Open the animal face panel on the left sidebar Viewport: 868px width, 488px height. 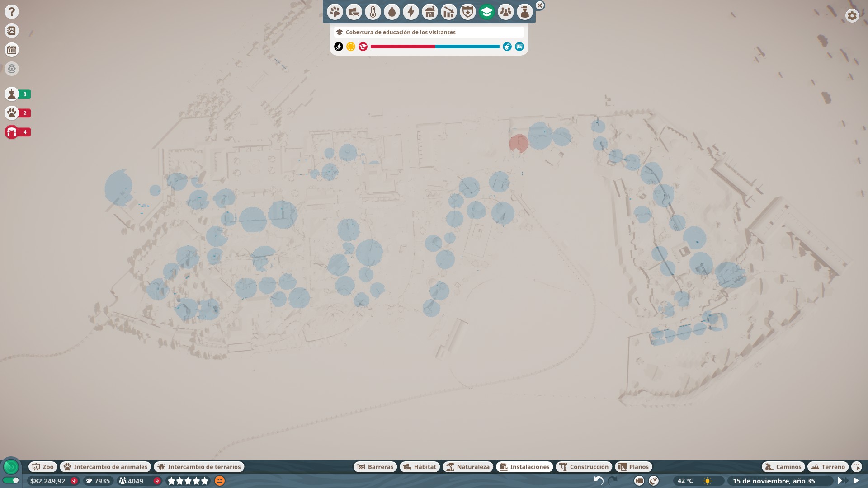[x=12, y=31]
